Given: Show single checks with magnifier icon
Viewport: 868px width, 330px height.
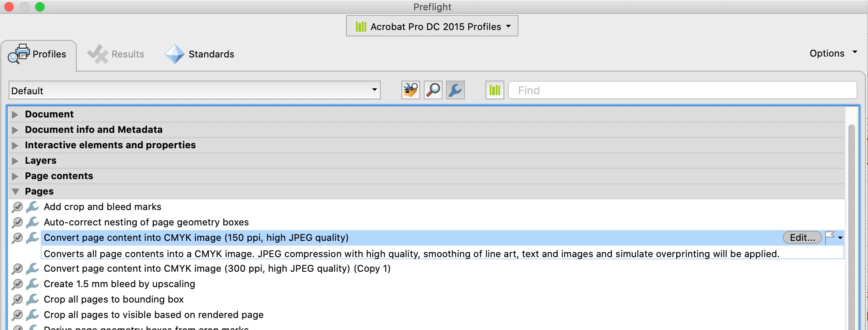Looking at the screenshot, I should [433, 90].
